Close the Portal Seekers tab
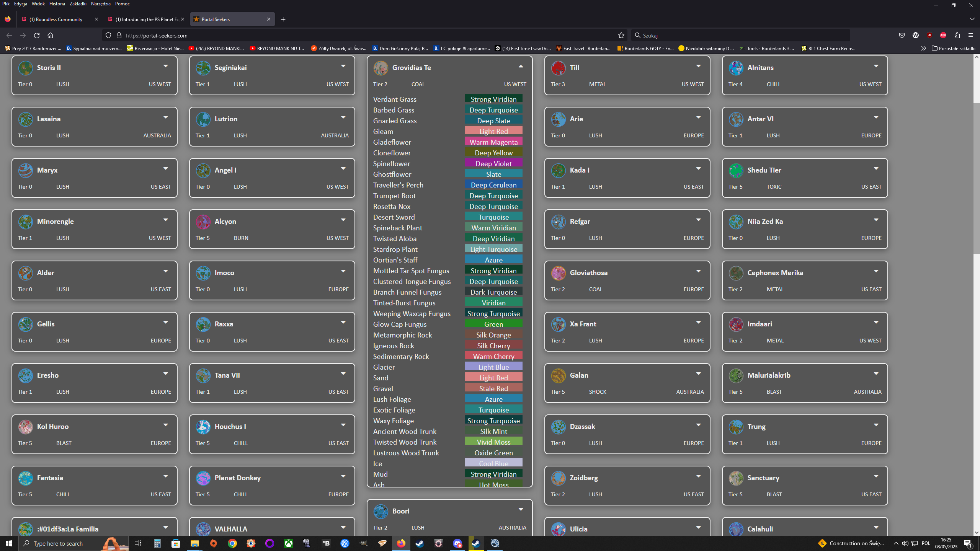Viewport: 980px width, 551px height. 269,19
